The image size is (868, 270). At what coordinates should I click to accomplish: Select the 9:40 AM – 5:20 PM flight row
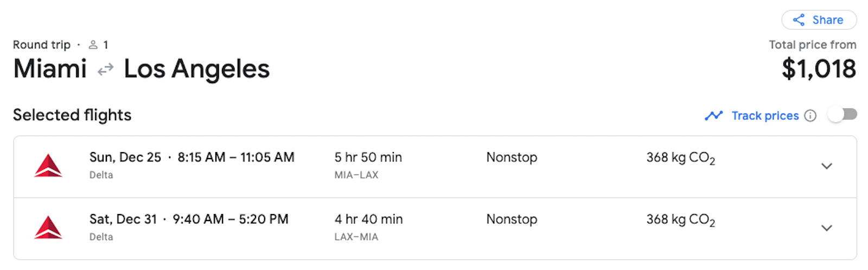click(x=435, y=229)
